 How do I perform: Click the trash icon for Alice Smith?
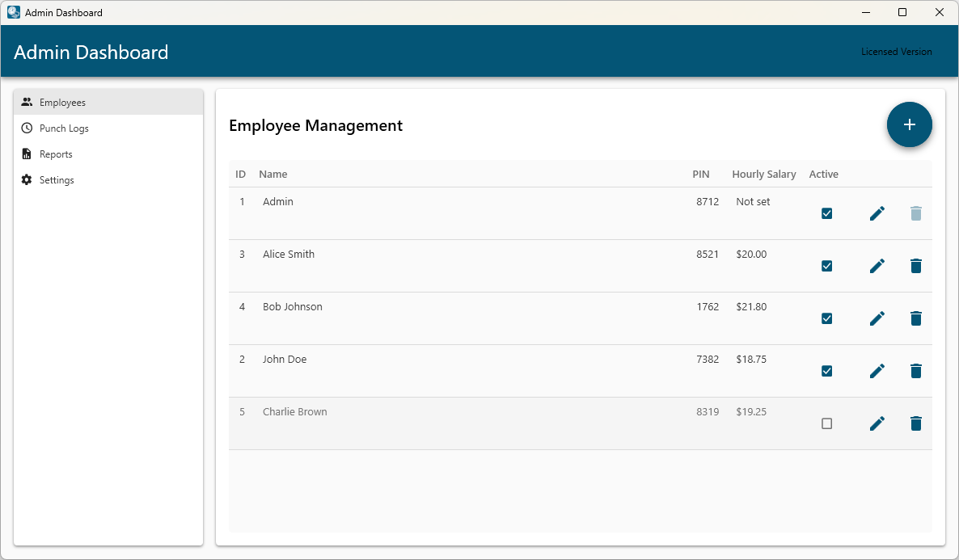pyautogui.click(x=915, y=266)
